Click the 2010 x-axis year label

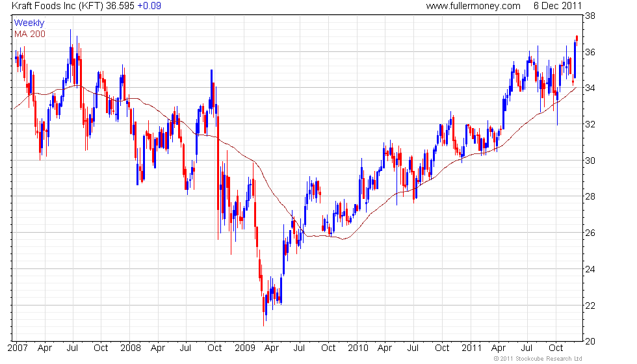coord(358,348)
